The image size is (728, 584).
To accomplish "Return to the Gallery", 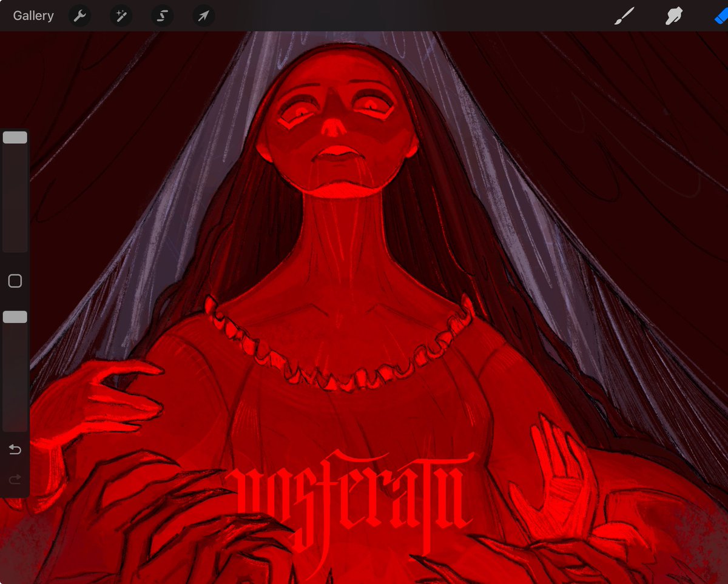I will point(33,16).
